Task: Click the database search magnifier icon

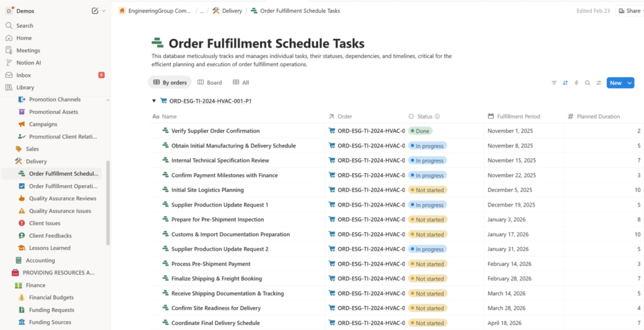Action: (x=587, y=82)
